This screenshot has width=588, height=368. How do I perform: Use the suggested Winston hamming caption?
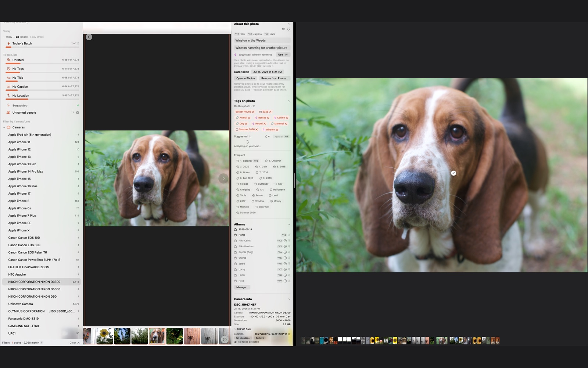click(x=283, y=55)
